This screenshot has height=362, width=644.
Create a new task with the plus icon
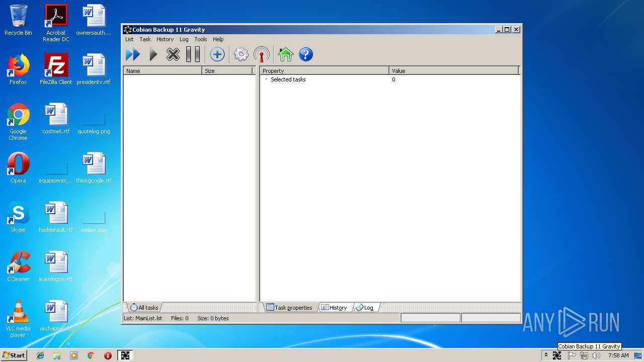coord(217,54)
